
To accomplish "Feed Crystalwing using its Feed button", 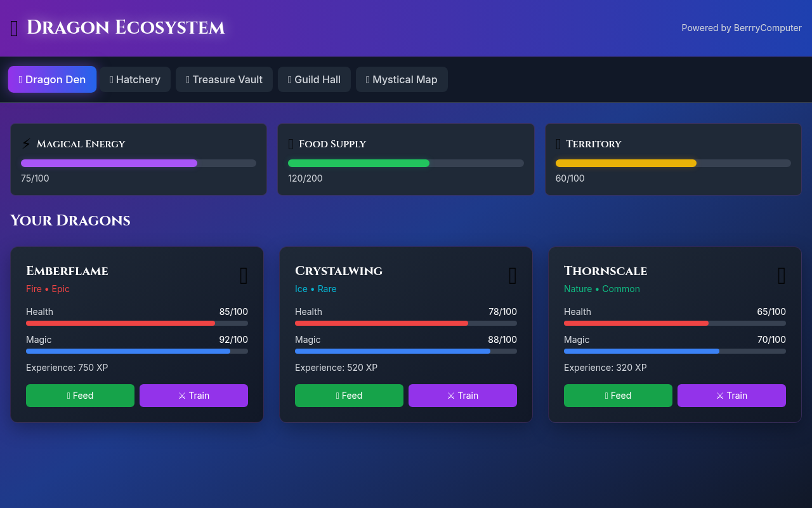I will 349,395.
